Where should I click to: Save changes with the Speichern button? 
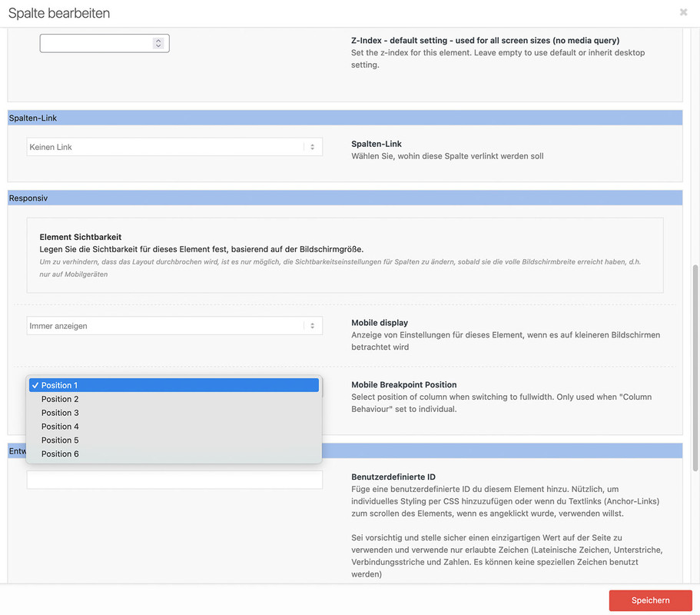(651, 600)
